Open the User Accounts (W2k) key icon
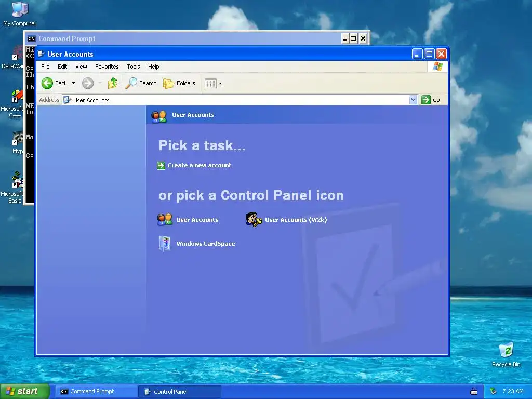This screenshot has height=399, width=532. point(254,220)
